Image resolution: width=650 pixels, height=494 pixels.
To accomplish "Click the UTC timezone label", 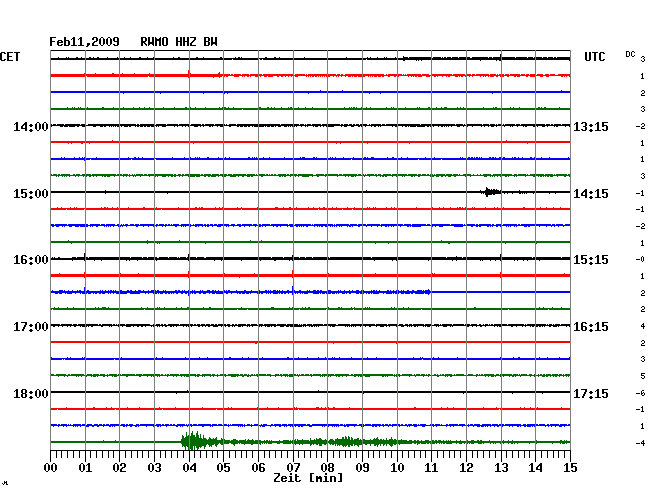I will point(594,57).
